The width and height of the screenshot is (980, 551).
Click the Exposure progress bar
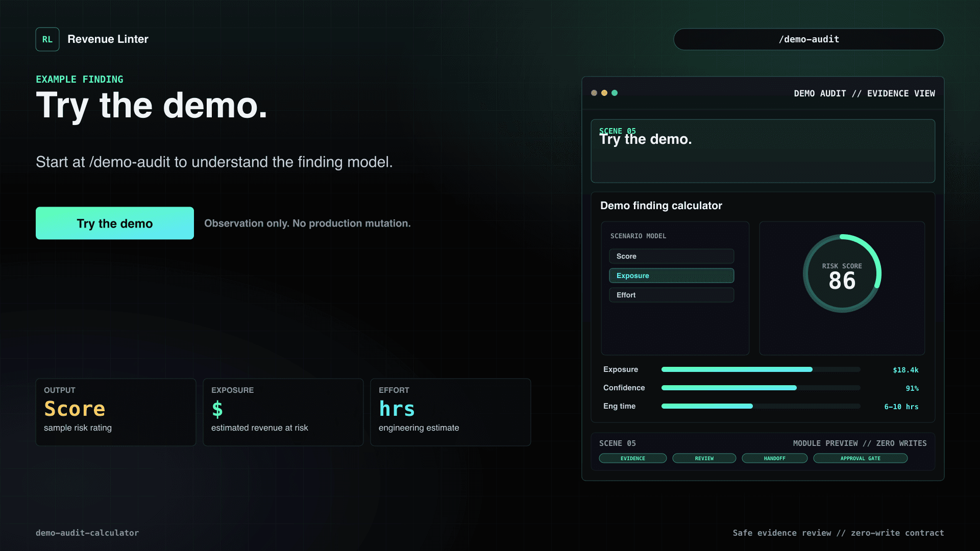(761, 369)
